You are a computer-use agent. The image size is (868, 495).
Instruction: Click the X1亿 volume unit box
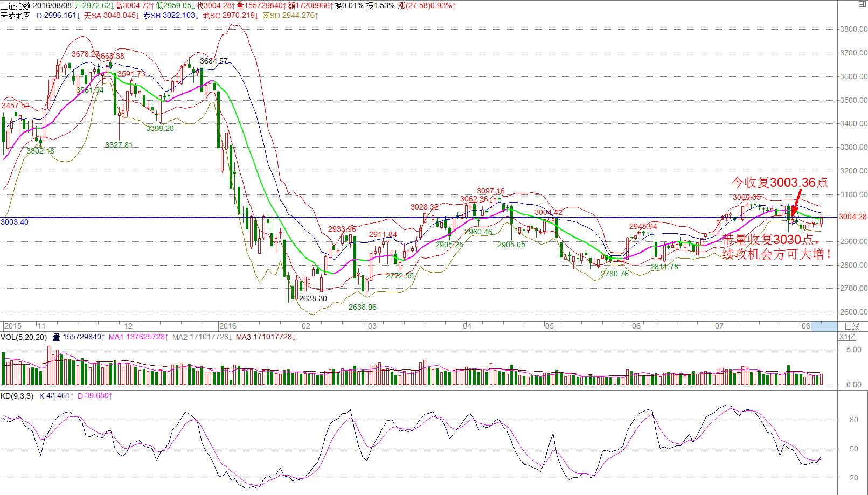click(848, 338)
